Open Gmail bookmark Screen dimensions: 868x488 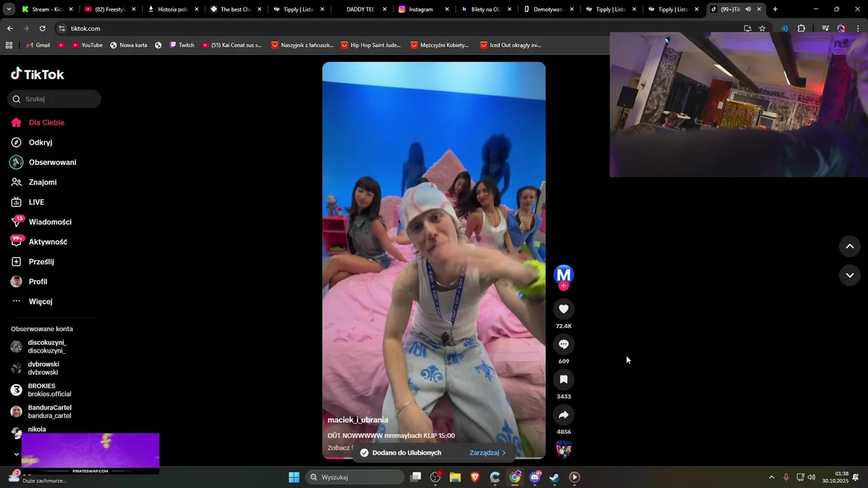37,45
